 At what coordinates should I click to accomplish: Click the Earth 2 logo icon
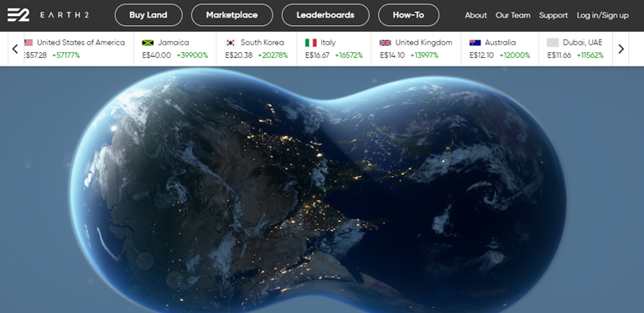point(18,15)
